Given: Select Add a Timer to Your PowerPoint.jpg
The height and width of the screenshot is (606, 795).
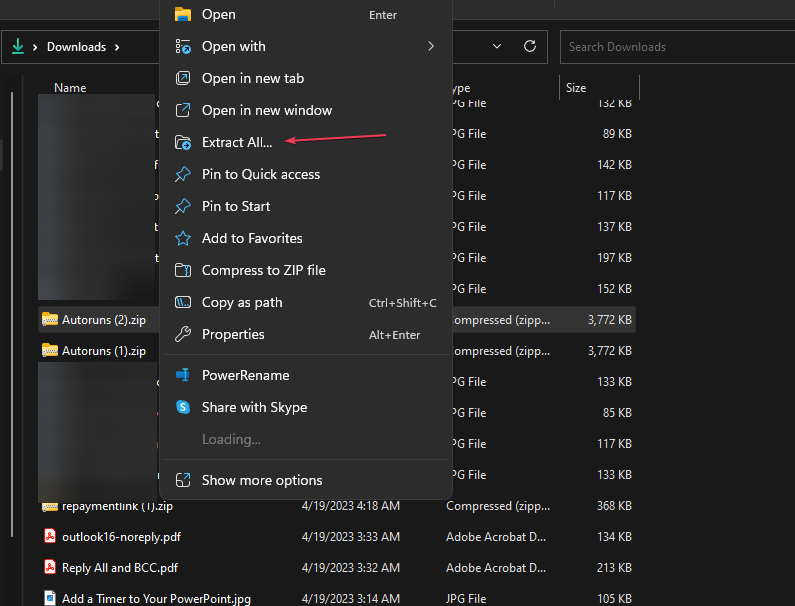Looking at the screenshot, I should pos(156,598).
